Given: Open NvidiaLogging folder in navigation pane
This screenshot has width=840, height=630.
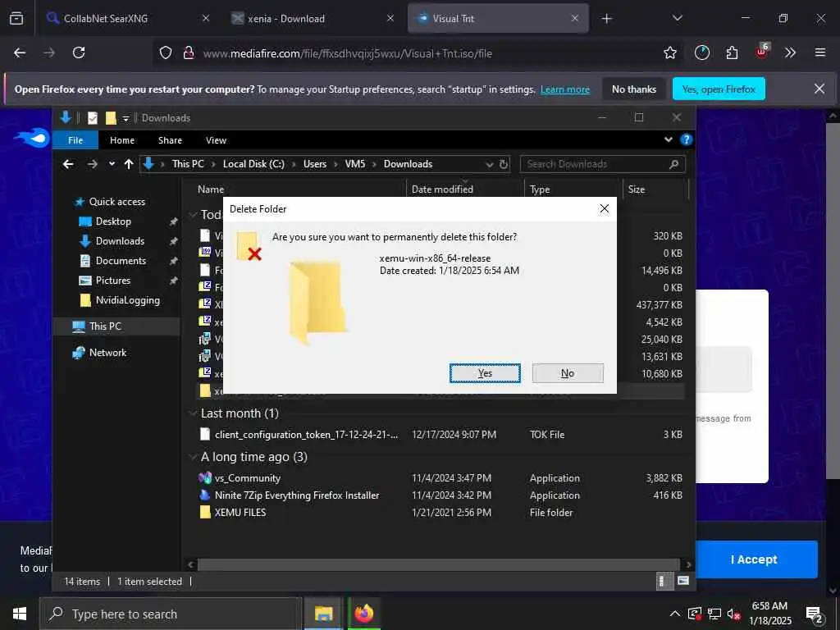Looking at the screenshot, I should 127,300.
